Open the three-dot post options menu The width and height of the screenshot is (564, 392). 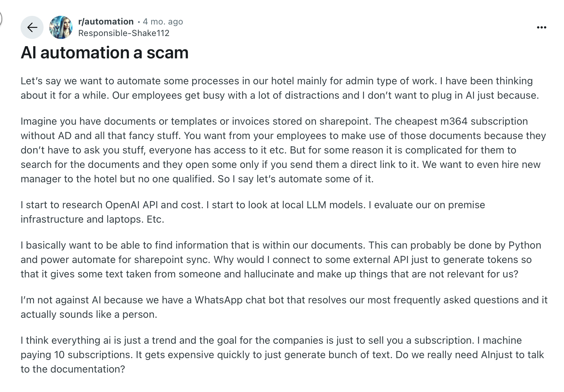point(541,27)
